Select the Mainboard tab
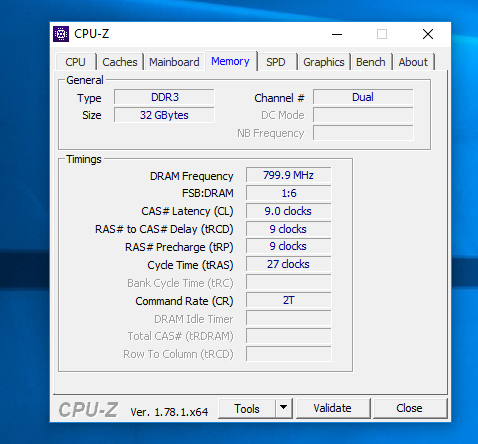Image resolution: width=478 pixels, height=444 pixels. (174, 62)
